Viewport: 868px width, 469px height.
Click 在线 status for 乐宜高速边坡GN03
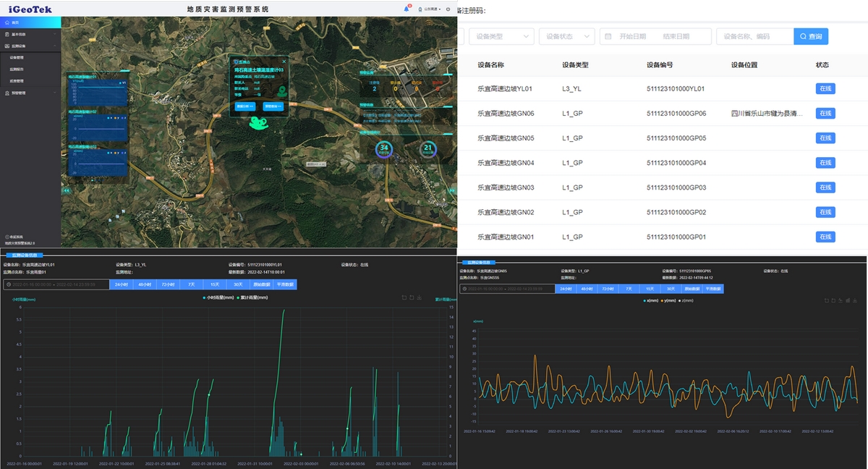click(x=825, y=187)
